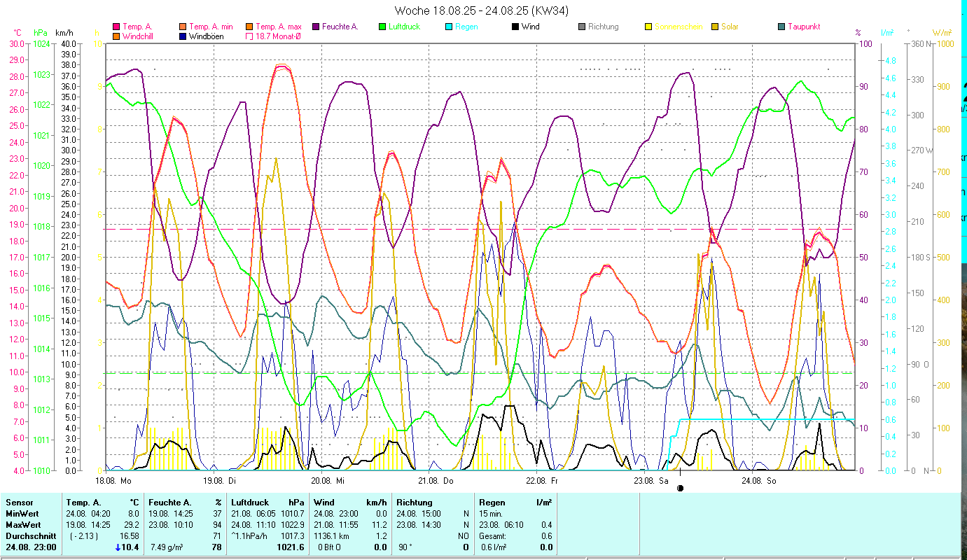Select the Temp. A. min legend square
The width and height of the screenshot is (967, 560).
[x=183, y=27]
